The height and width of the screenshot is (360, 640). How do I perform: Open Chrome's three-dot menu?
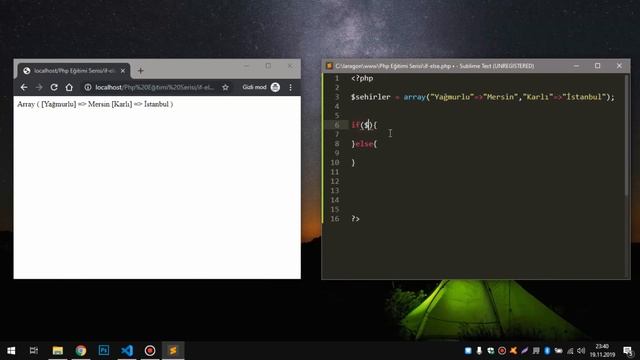(290, 87)
